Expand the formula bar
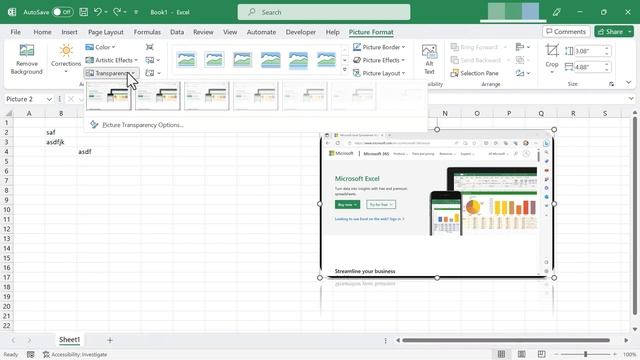Viewport: 640px width, 360px height. tap(631, 99)
